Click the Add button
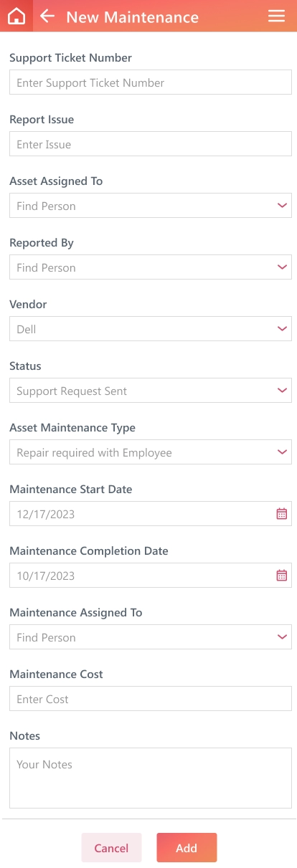The image size is (297, 868). coord(187,847)
